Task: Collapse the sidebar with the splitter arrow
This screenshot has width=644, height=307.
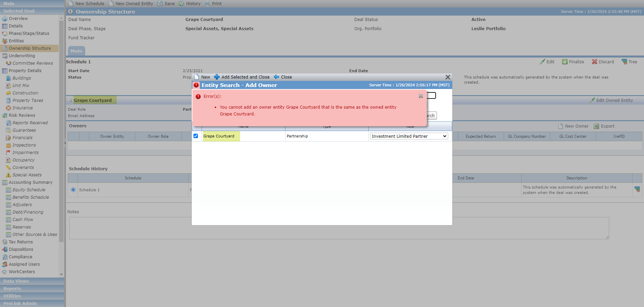Action: click(65, 143)
